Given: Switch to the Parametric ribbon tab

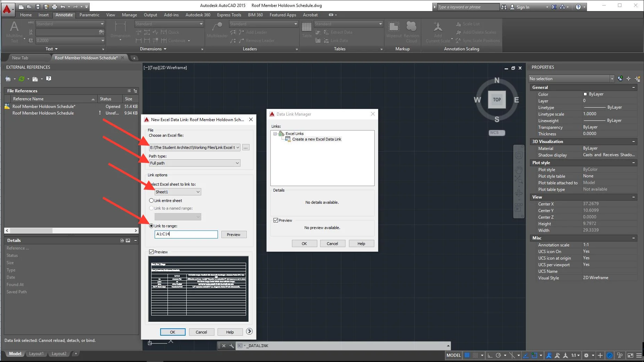Looking at the screenshot, I should click(89, 15).
